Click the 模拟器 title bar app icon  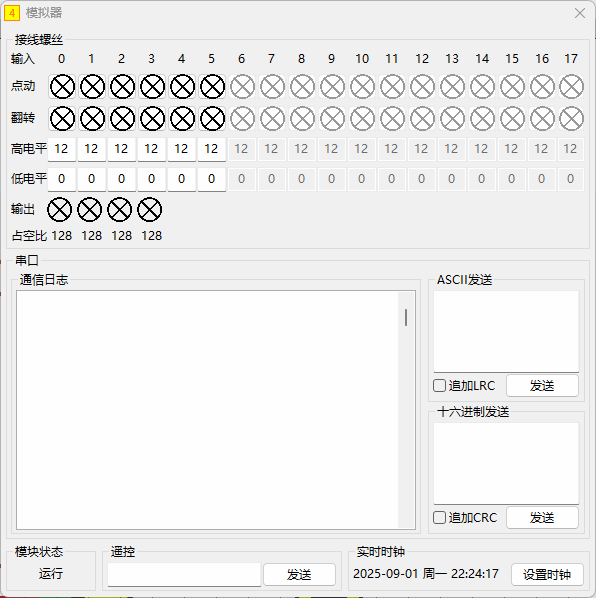[x=12, y=13]
